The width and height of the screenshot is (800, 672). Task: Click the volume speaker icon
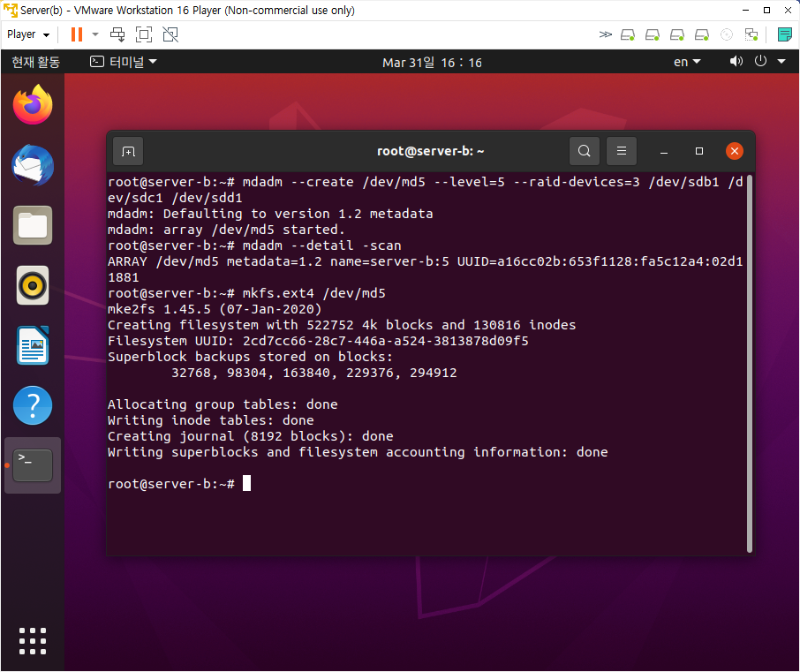pyautogui.click(x=736, y=62)
